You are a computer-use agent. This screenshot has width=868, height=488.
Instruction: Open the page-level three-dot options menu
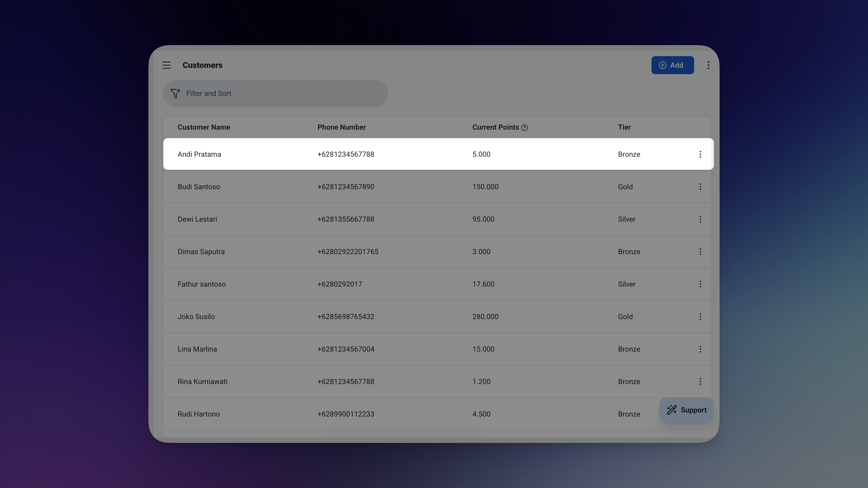708,65
